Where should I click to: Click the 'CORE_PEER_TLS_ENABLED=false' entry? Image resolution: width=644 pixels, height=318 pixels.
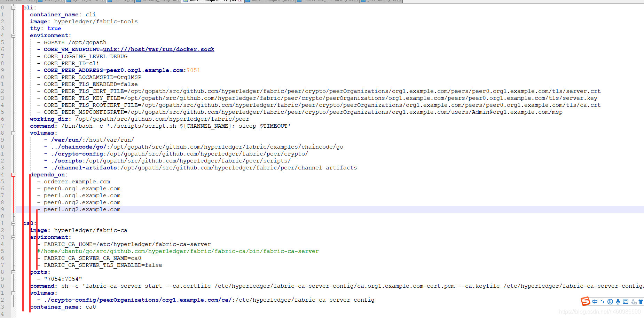91,84
